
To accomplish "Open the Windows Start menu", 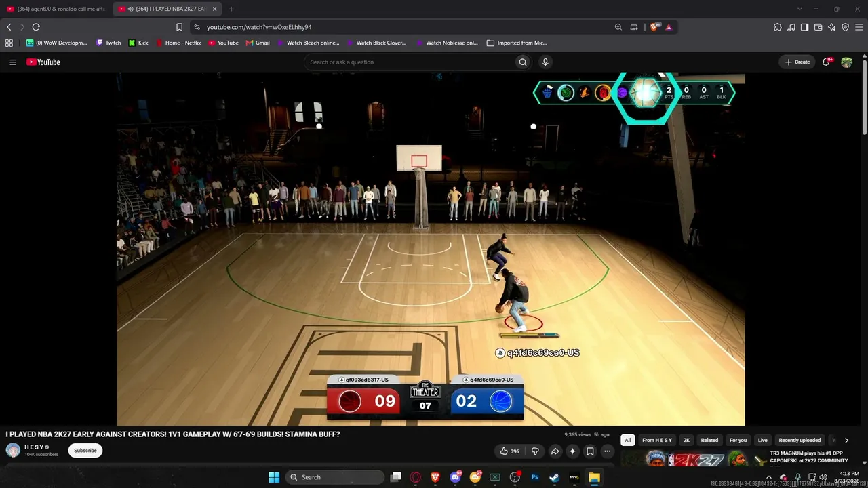I will (274, 477).
